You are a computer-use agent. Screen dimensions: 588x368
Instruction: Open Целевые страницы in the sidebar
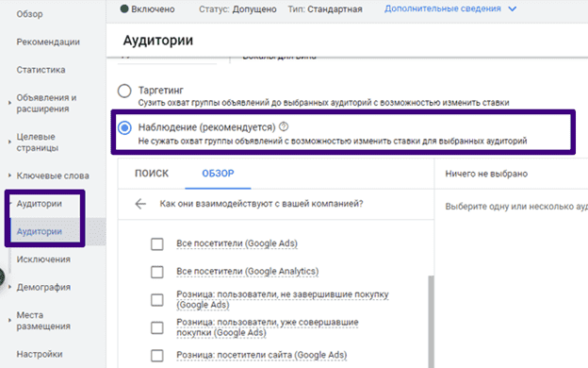tap(38, 142)
